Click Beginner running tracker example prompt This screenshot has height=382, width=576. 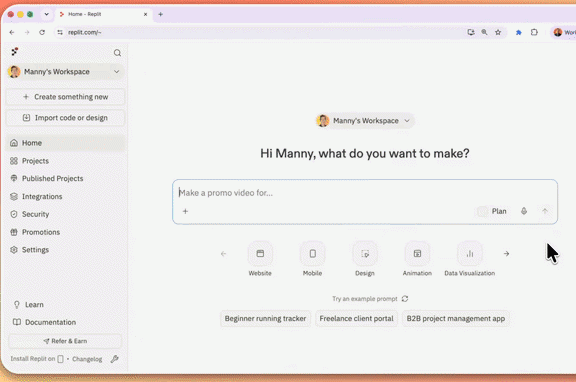(x=265, y=318)
